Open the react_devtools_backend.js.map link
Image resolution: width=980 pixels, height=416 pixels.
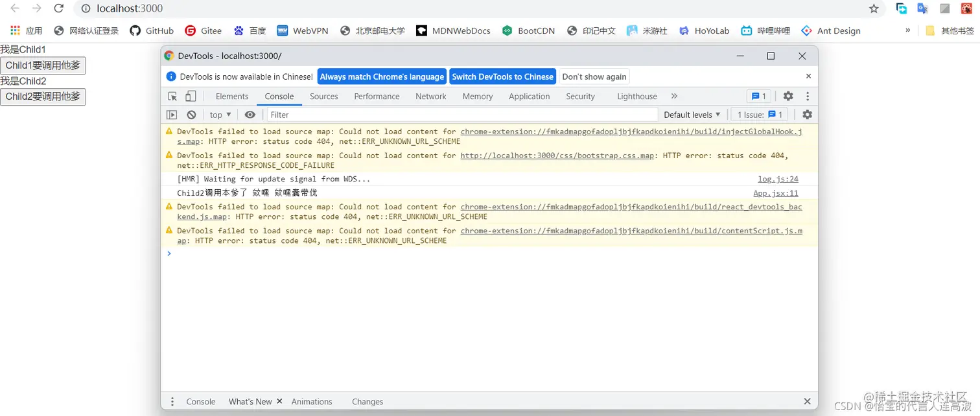click(x=631, y=207)
